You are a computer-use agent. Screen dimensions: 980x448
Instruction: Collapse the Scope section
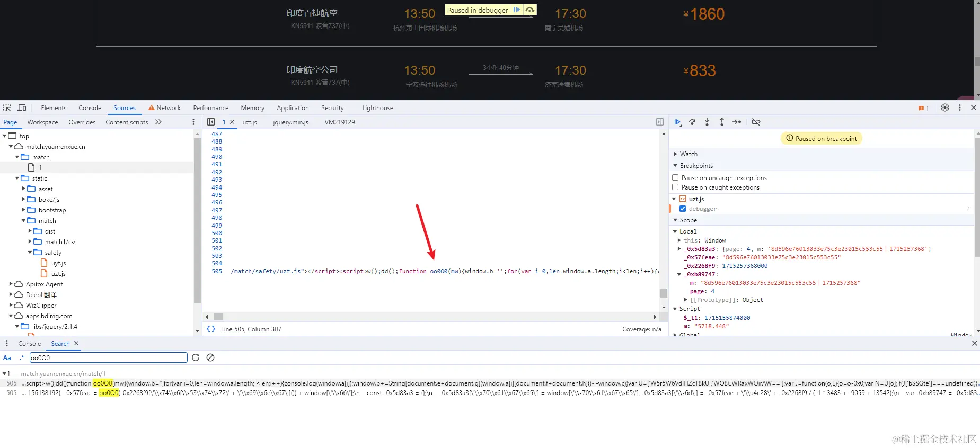[x=675, y=220]
